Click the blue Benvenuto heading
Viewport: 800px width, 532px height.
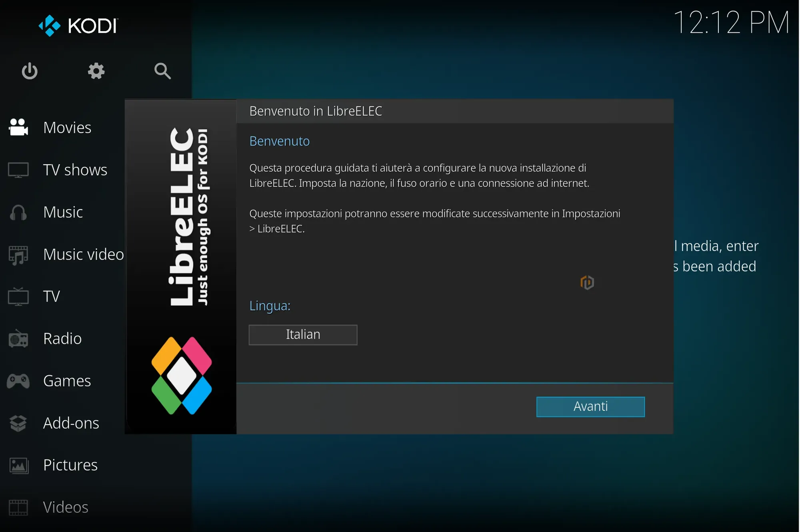[280, 141]
